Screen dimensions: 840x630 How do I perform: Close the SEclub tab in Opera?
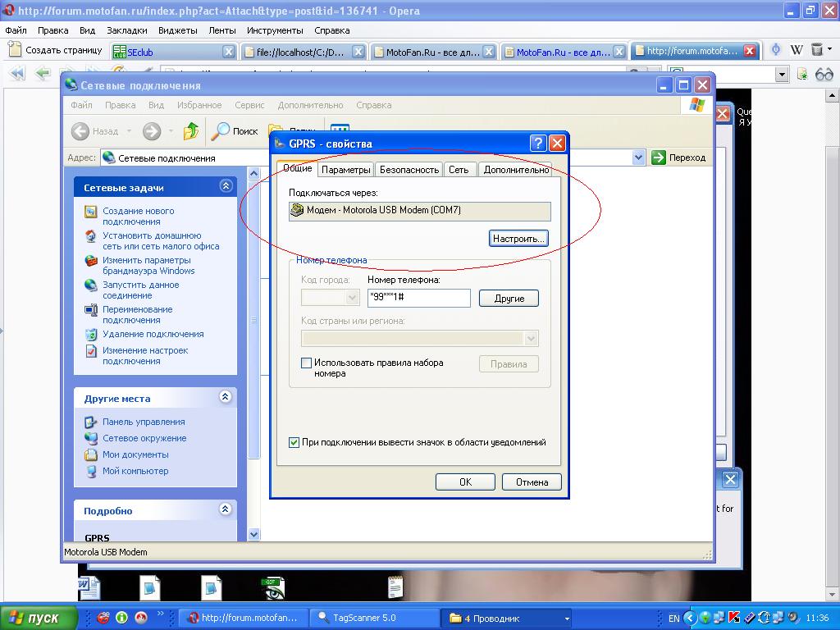[x=229, y=52]
